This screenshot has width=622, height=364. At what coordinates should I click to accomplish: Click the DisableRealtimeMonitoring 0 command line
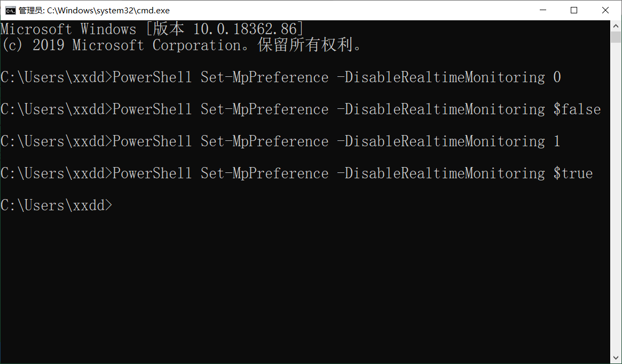pos(281,77)
